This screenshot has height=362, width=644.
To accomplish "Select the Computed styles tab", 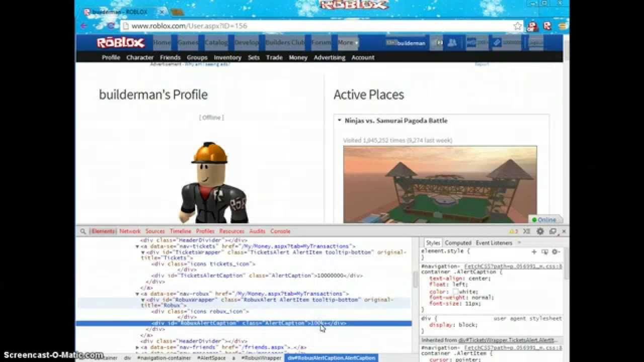I will (x=458, y=243).
